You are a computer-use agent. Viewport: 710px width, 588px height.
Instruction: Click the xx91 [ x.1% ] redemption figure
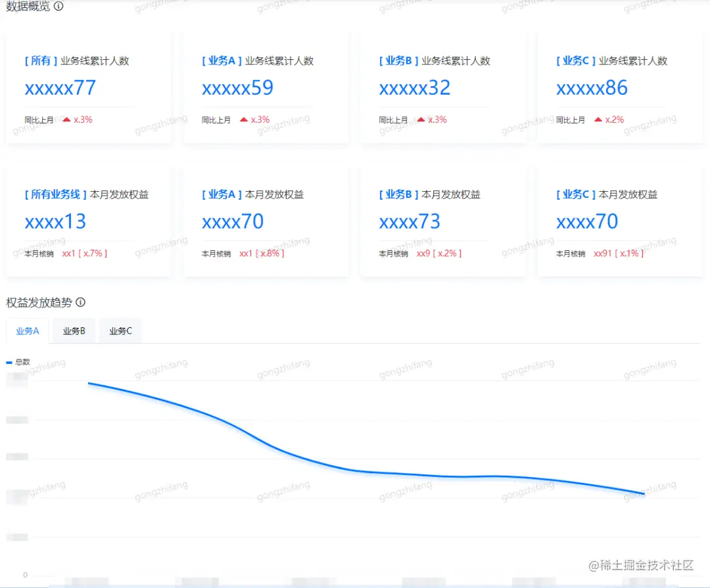(x=619, y=254)
